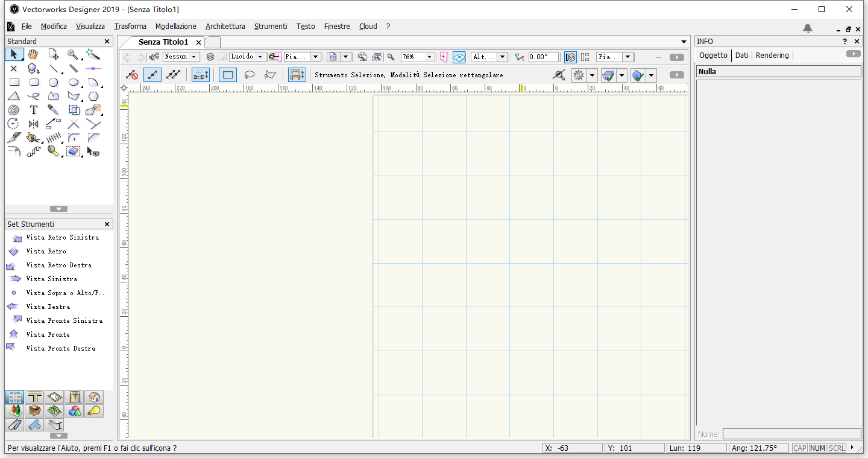
Task: Open the Furniture tool set
Action: [x=35, y=411]
